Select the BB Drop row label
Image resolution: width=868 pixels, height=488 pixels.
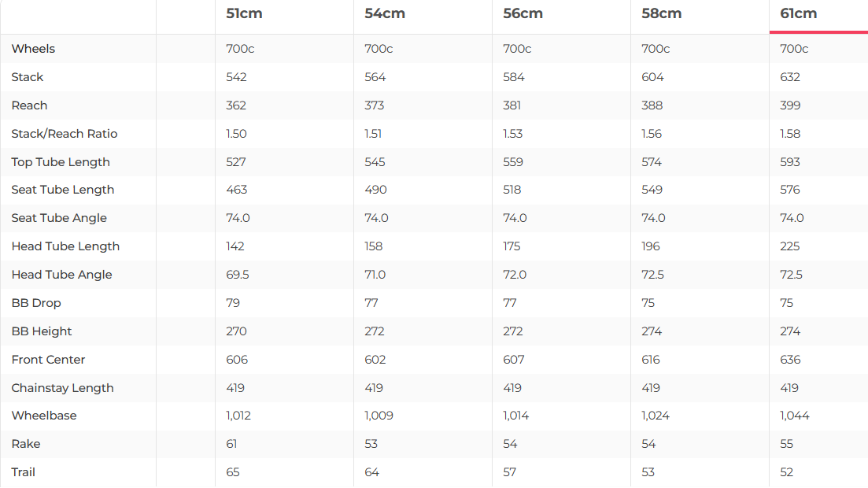36,303
